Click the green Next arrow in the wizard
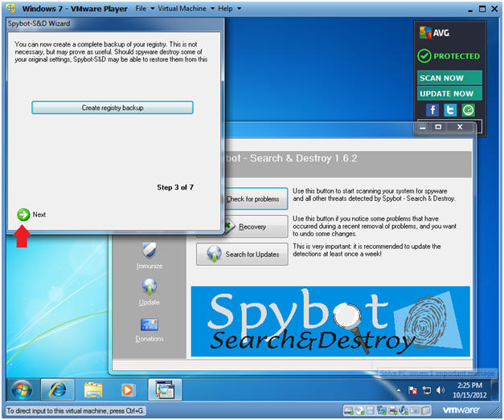The width and height of the screenshot is (504, 420). click(23, 214)
